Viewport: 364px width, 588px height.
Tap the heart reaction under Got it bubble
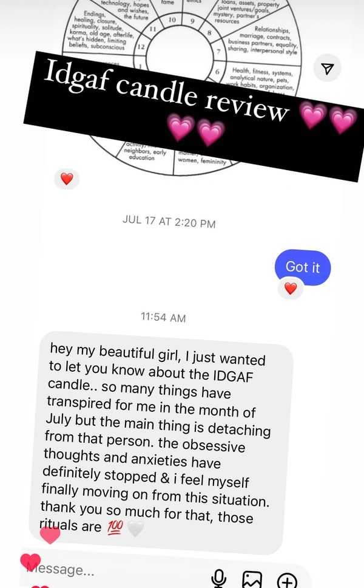(x=291, y=289)
